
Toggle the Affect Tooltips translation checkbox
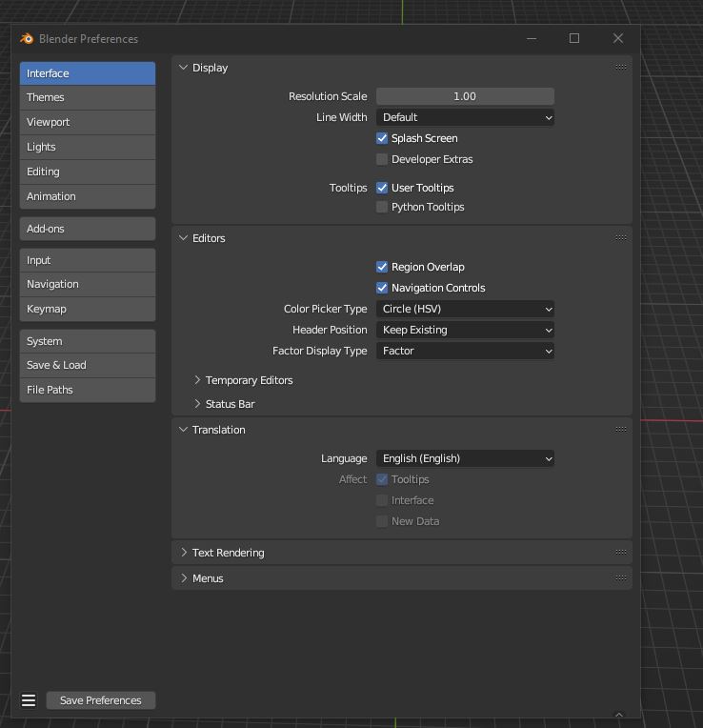(382, 479)
